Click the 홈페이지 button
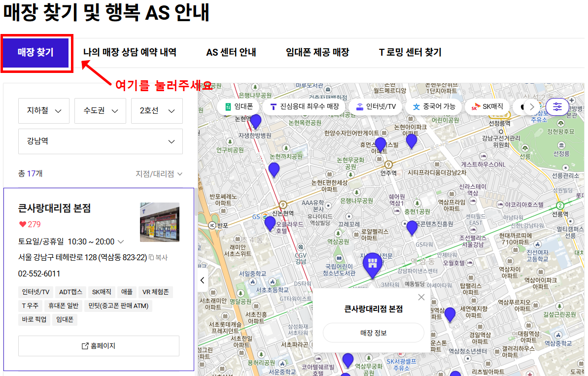 [x=99, y=345]
